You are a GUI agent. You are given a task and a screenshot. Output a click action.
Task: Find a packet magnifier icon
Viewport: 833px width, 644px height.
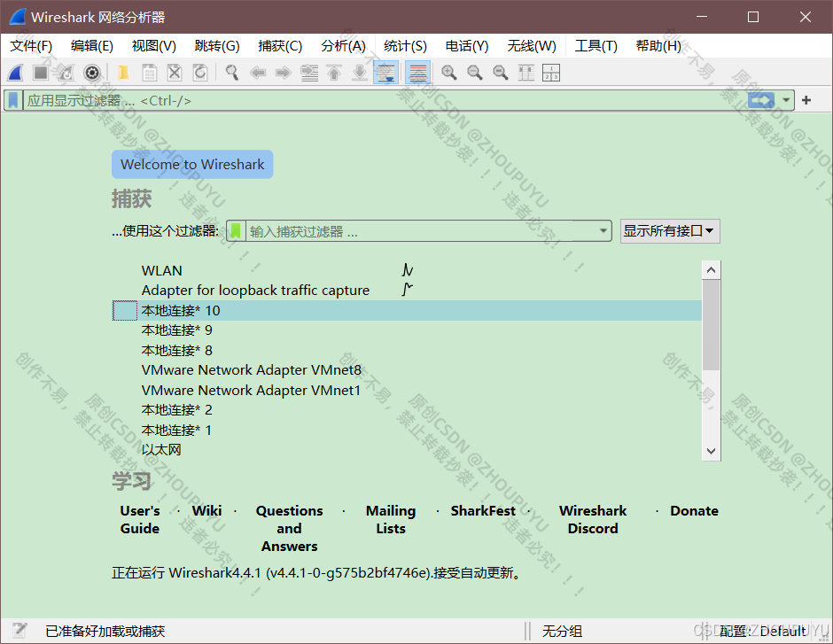pos(231,73)
